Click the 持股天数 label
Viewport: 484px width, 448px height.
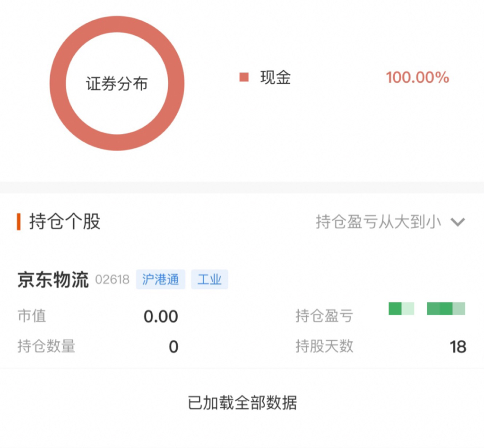(324, 346)
